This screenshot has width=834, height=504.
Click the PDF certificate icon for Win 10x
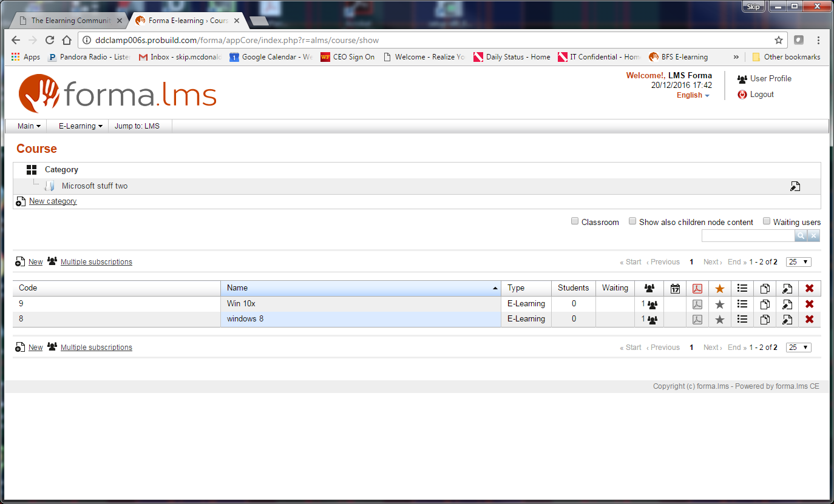pos(697,304)
